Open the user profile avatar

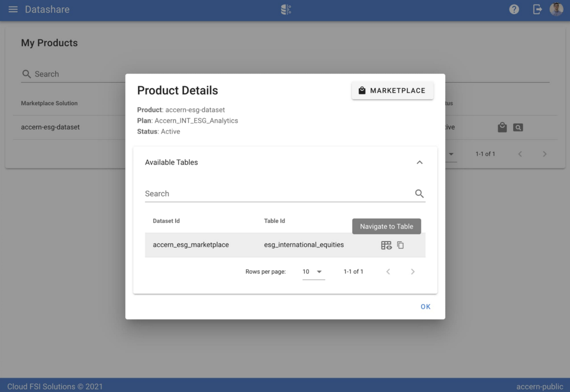coord(556,9)
